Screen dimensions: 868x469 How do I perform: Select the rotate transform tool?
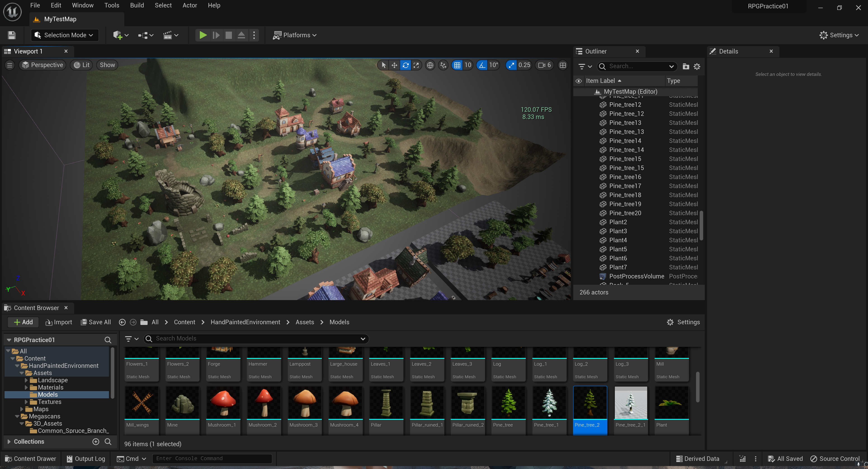point(405,65)
